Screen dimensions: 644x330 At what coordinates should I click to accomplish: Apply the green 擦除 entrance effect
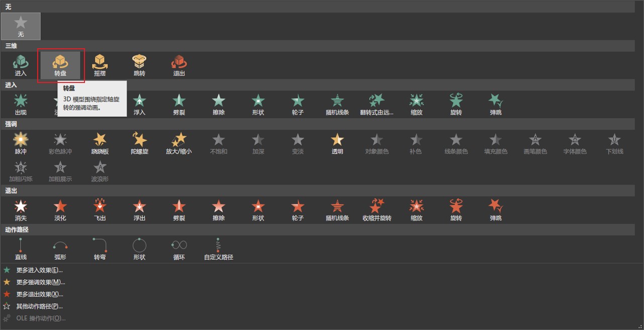[218, 104]
